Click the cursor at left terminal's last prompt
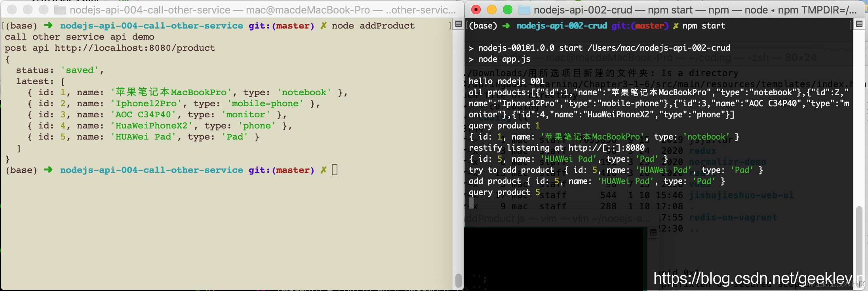Screen dimensions: 868x291 [335, 170]
